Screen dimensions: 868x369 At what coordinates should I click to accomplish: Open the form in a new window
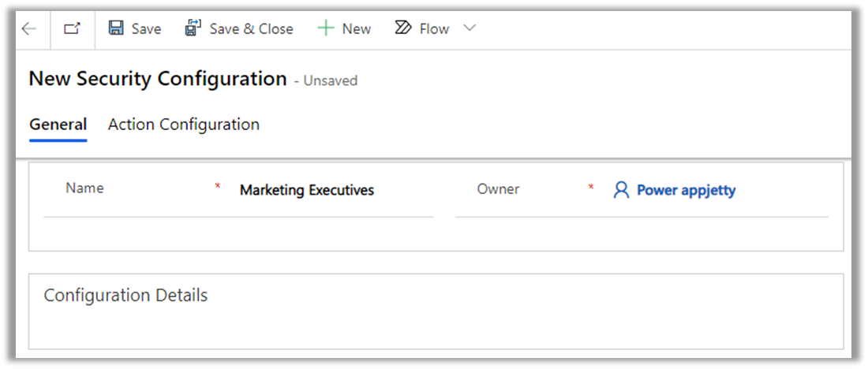(73, 29)
